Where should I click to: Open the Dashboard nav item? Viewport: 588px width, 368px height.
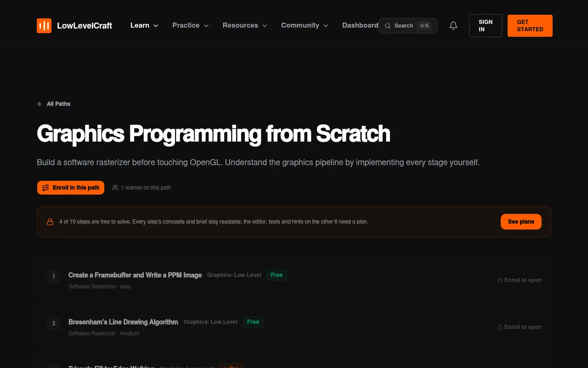tap(360, 25)
